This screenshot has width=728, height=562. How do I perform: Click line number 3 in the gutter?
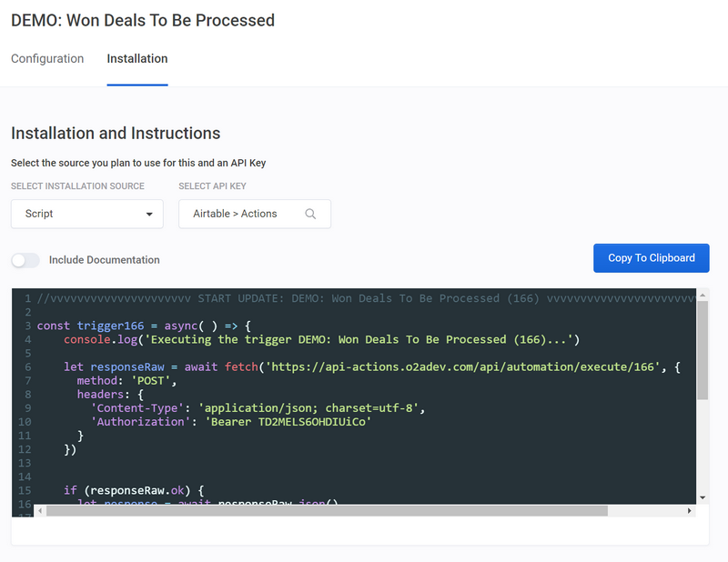pyautogui.click(x=28, y=326)
